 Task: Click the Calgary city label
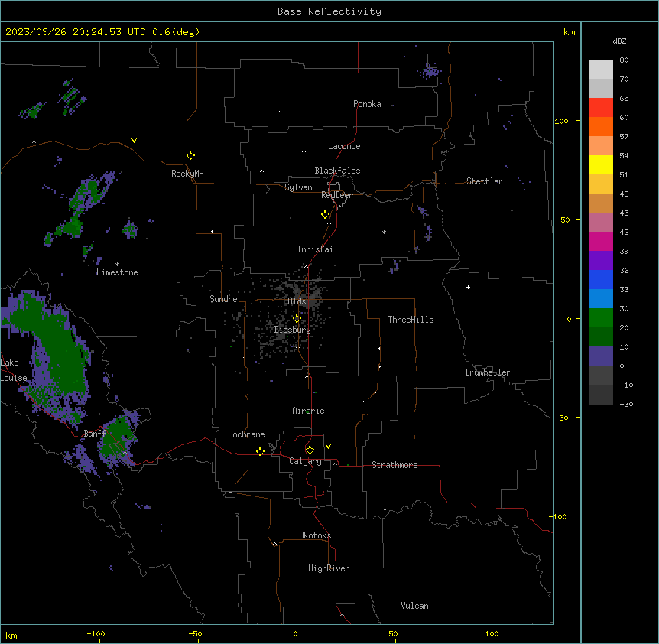click(305, 461)
